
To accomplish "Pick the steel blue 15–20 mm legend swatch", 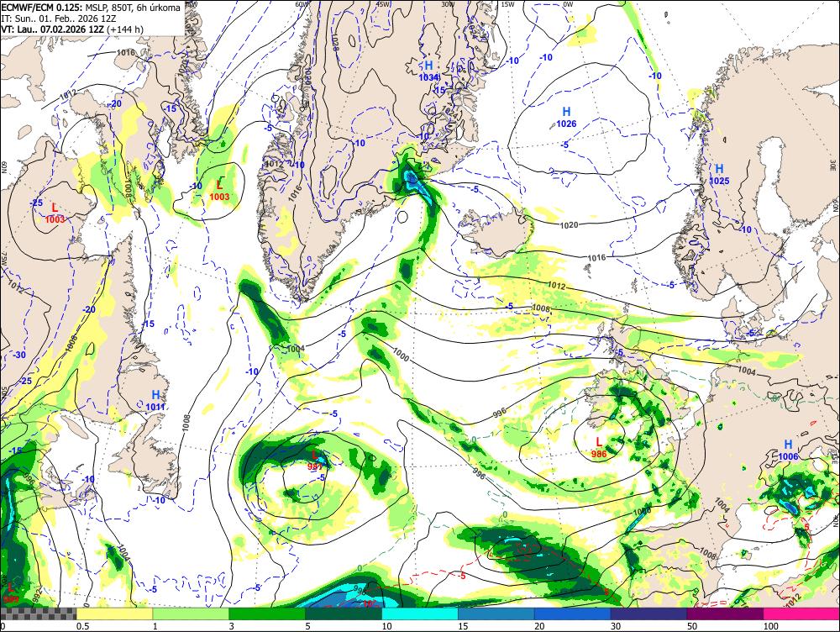I will click(x=496, y=614).
